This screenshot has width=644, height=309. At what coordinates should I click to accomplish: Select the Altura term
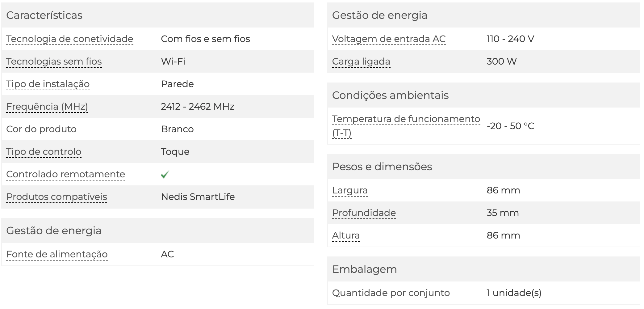pyautogui.click(x=346, y=235)
